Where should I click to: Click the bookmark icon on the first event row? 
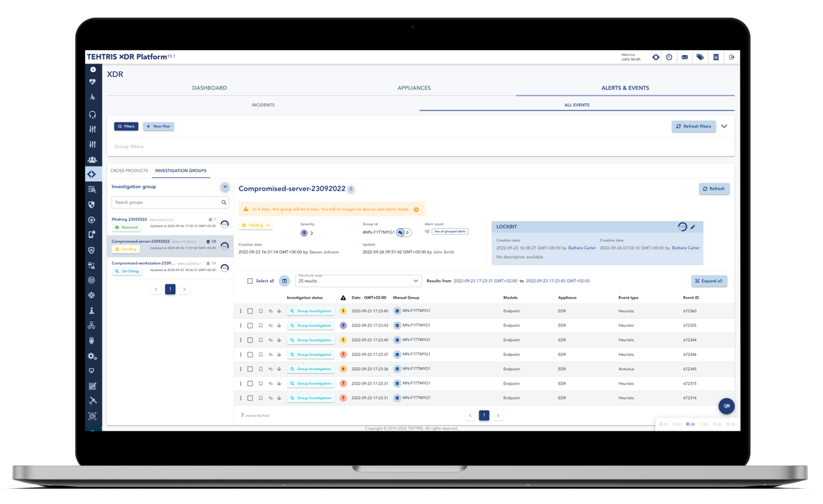260,311
